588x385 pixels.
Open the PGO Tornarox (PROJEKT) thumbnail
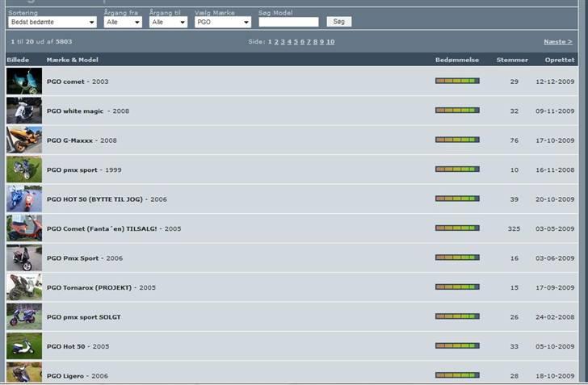point(23,287)
